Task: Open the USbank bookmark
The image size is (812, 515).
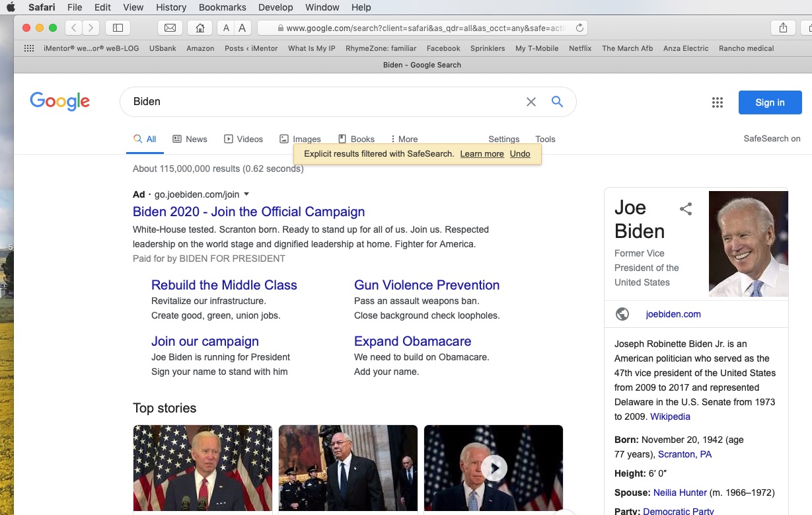Action: (163, 48)
